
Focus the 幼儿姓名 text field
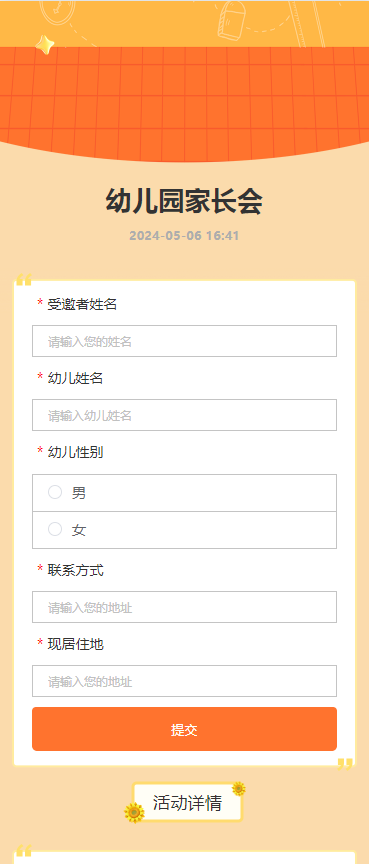(184, 415)
